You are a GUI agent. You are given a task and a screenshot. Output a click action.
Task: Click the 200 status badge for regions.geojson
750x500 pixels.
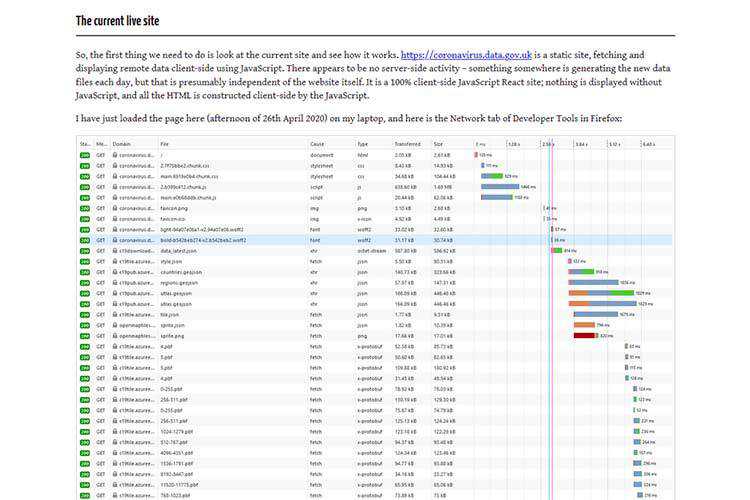85,283
